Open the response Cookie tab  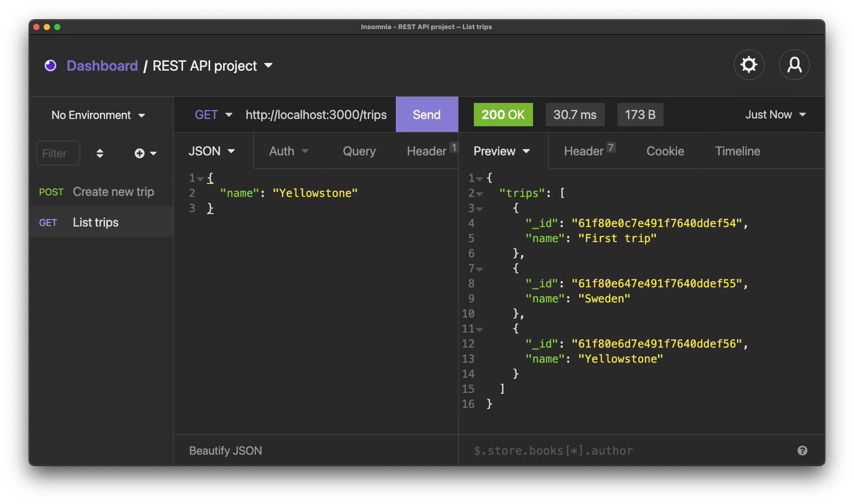coord(665,151)
